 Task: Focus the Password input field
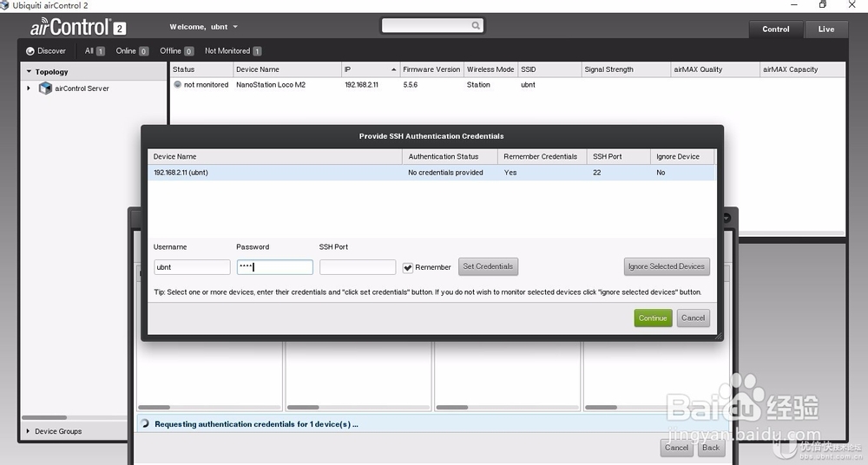(275, 267)
